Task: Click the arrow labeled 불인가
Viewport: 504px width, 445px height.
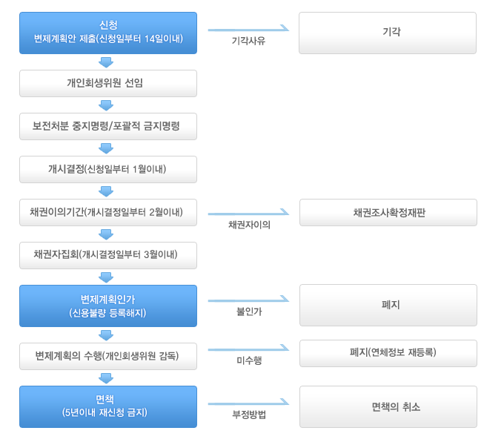Action: coord(248,299)
